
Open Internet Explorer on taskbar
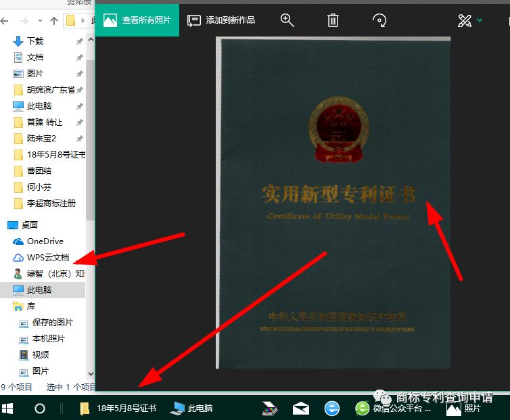[x=331, y=409]
